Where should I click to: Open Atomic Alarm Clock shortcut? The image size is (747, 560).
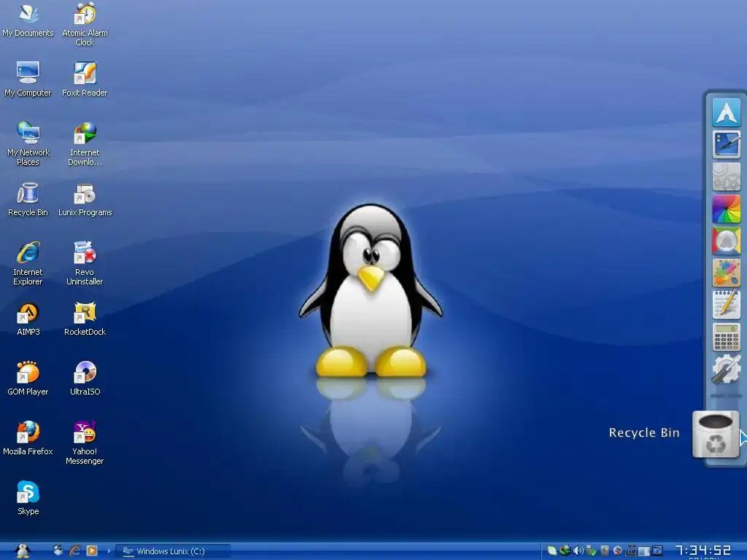(85, 24)
